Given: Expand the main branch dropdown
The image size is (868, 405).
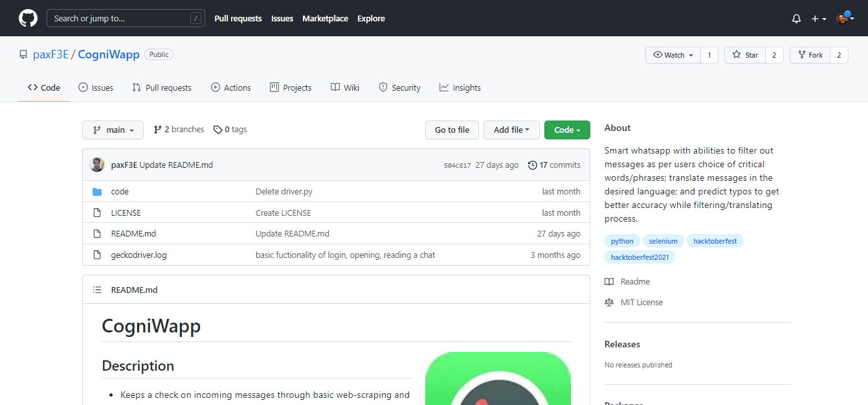Looking at the screenshot, I should 113,130.
